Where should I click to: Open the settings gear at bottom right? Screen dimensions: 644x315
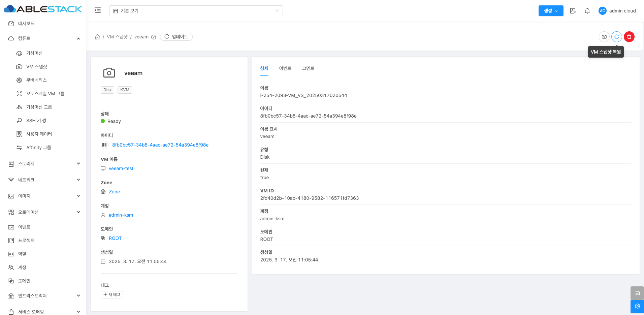[637, 306]
